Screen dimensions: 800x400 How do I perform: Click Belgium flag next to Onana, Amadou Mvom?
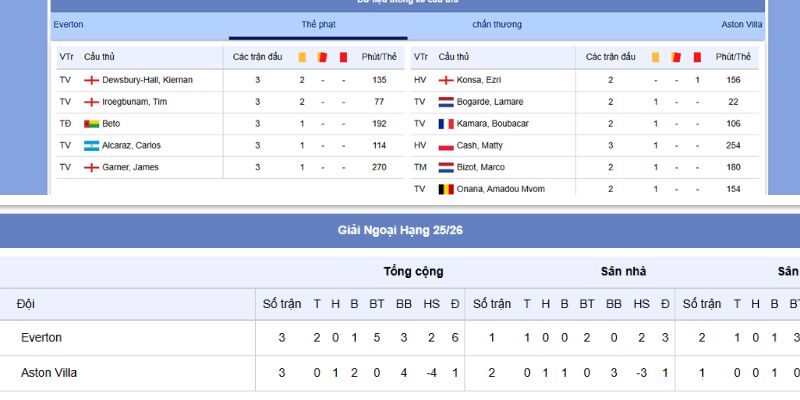click(446, 189)
